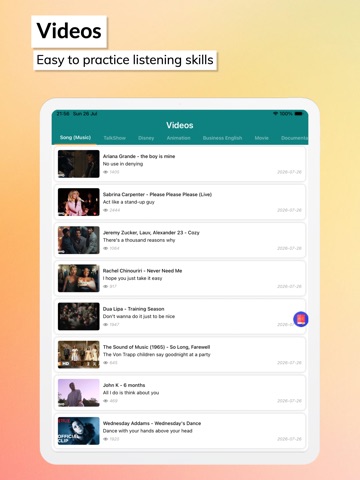This screenshot has height=480, width=360.
Task: Click the views eye icon on Sabrina Carpenter row
Action: click(105, 210)
